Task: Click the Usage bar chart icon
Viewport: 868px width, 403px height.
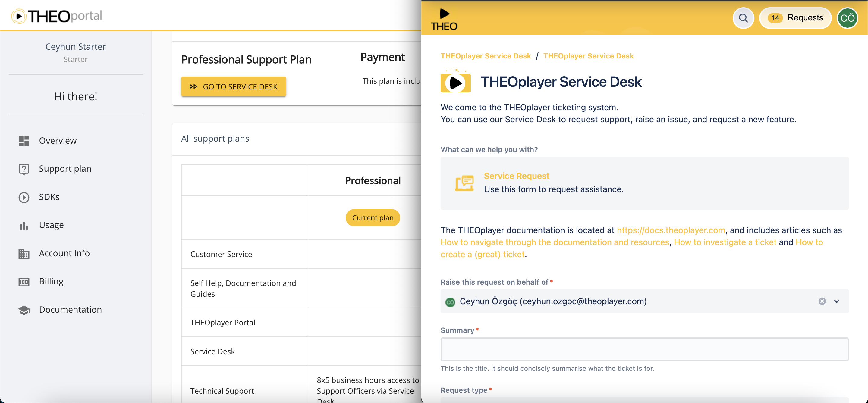Action: tap(24, 225)
